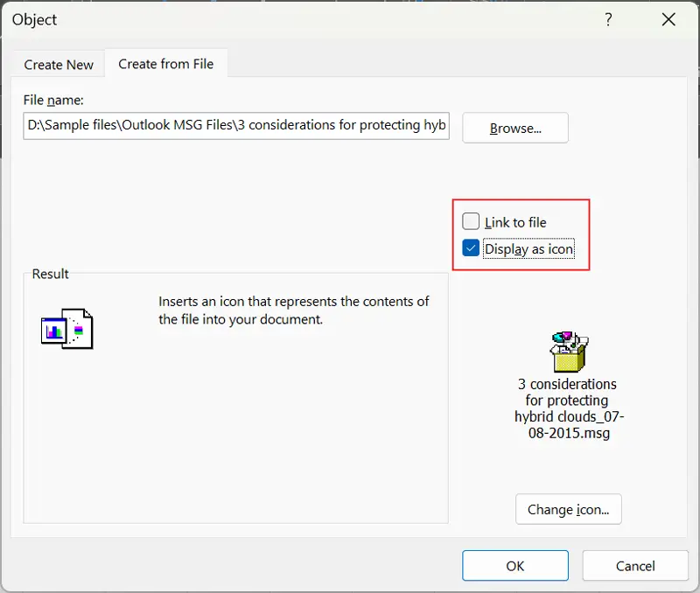Click the Result group heading
This screenshot has width=700, height=593.
click(51, 274)
